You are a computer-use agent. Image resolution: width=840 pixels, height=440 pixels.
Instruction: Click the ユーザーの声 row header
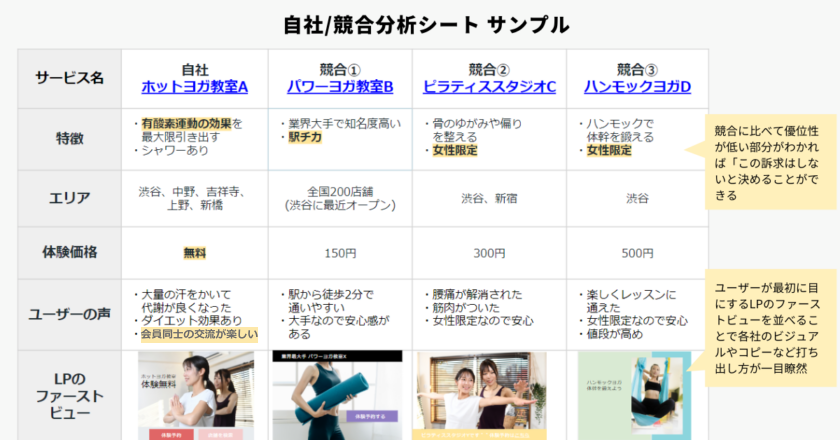tap(70, 311)
